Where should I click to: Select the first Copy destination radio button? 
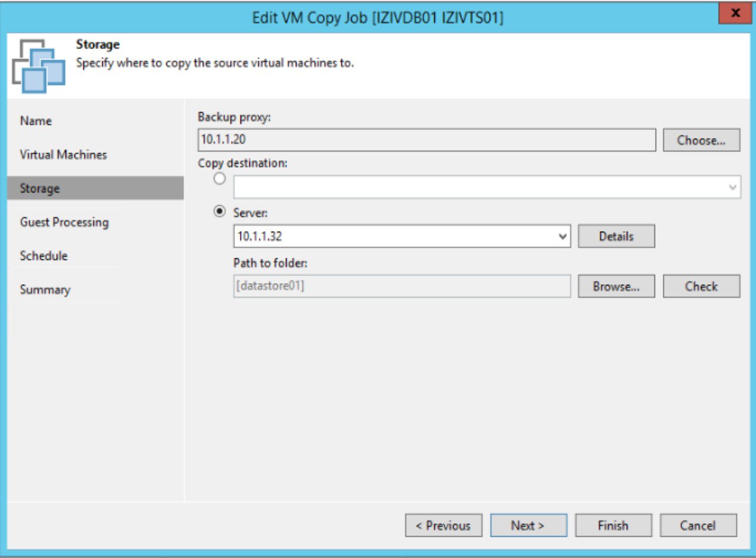pyautogui.click(x=220, y=179)
